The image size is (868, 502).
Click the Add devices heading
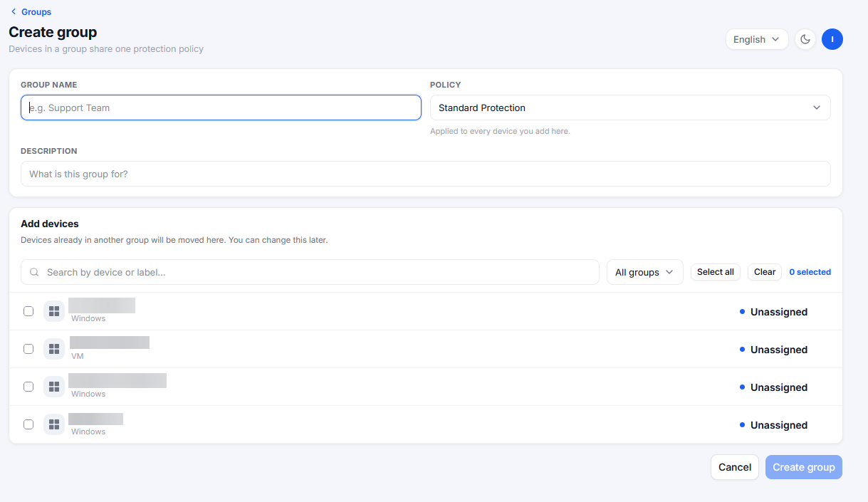point(50,224)
